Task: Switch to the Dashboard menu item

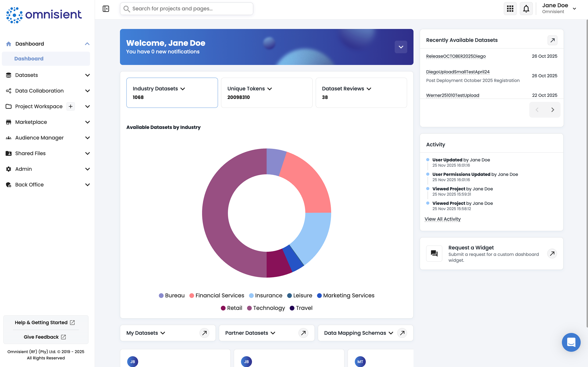Action: click(x=29, y=58)
